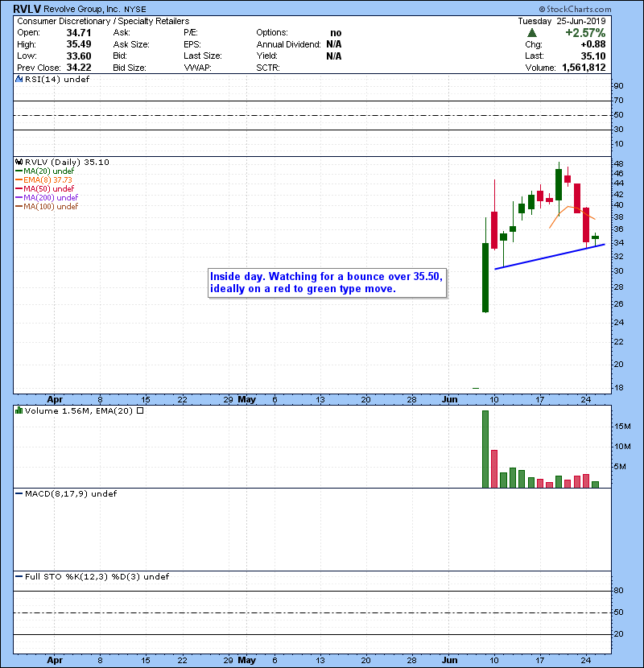Click the EMA(8) 37.73 legend entry

tap(47, 180)
